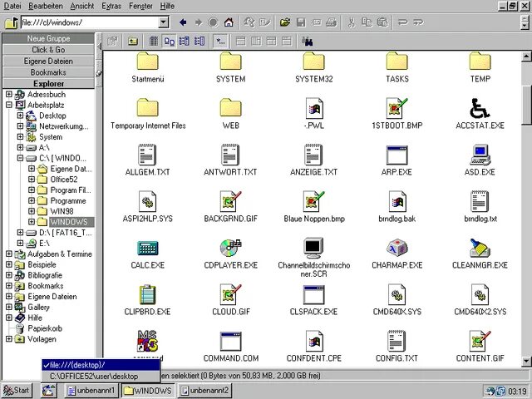Open the Eigene Dateien group button
This screenshot has height=399, width=532.
48,61
